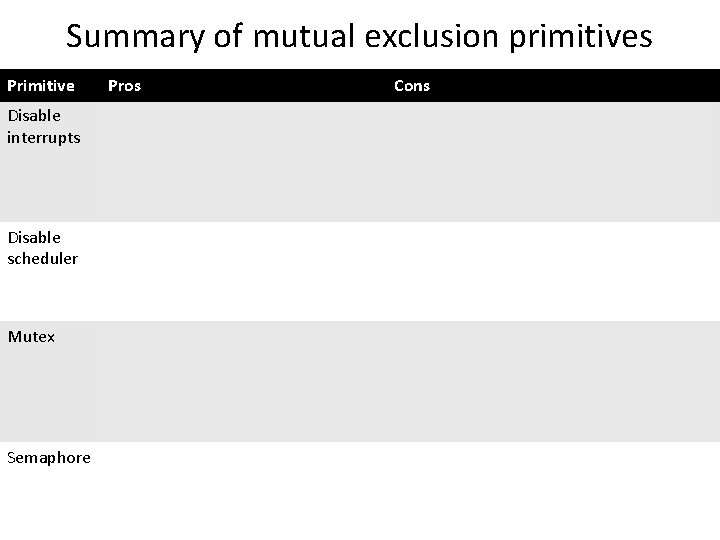Select the Pros column header

click(x=124, y=86)
